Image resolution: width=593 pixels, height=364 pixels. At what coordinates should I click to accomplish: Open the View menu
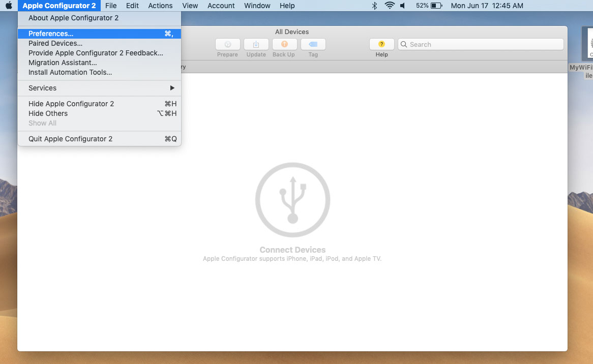click(190, 6)
